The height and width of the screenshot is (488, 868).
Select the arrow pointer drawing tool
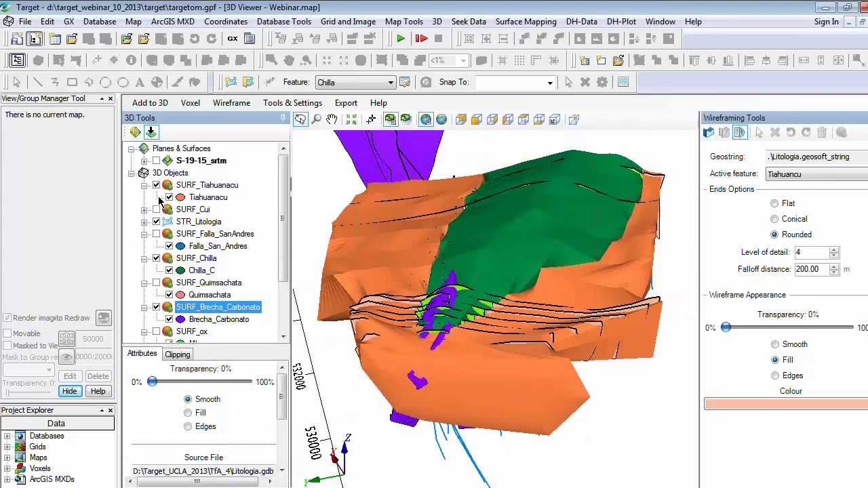coord(17,82)
